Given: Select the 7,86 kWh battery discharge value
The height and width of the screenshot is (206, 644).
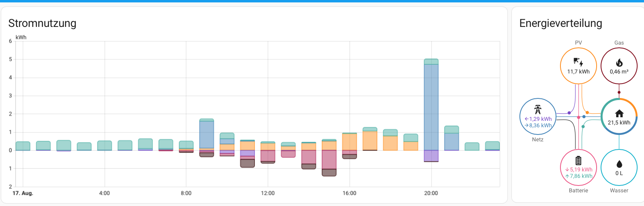Looking at the screenshot, I should (579, 176).
